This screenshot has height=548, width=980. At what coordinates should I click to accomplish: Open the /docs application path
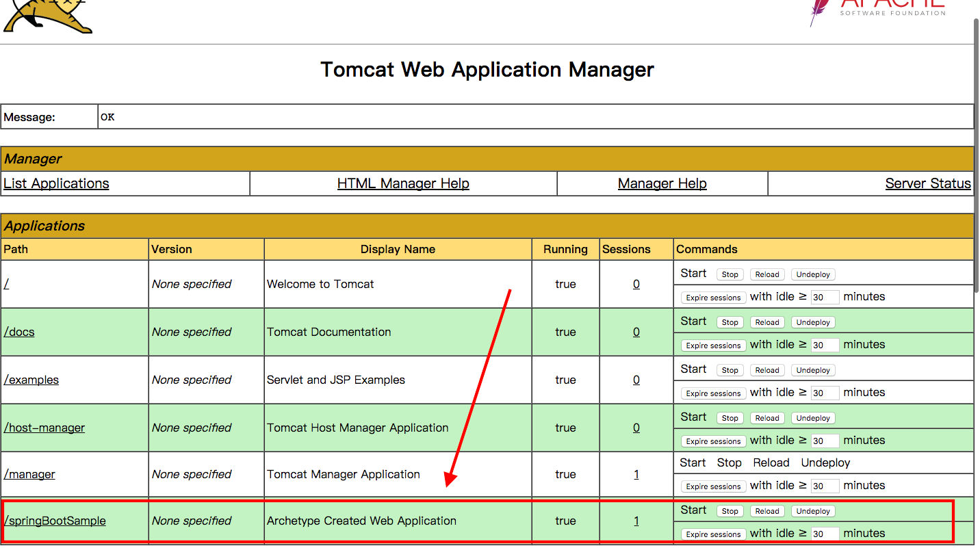tap(19, 332)
